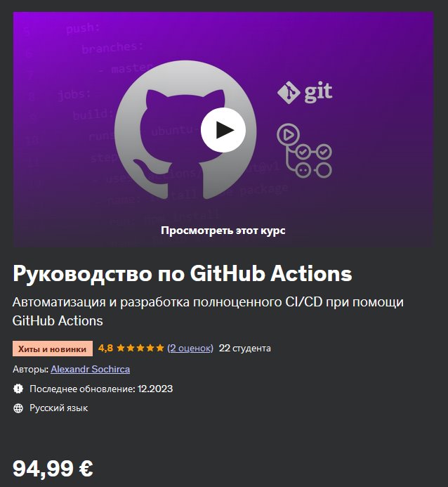Click the GitHub Actions workflow icon
The height and width of the screenshot is (487, 448).
[x=304, y=150]
